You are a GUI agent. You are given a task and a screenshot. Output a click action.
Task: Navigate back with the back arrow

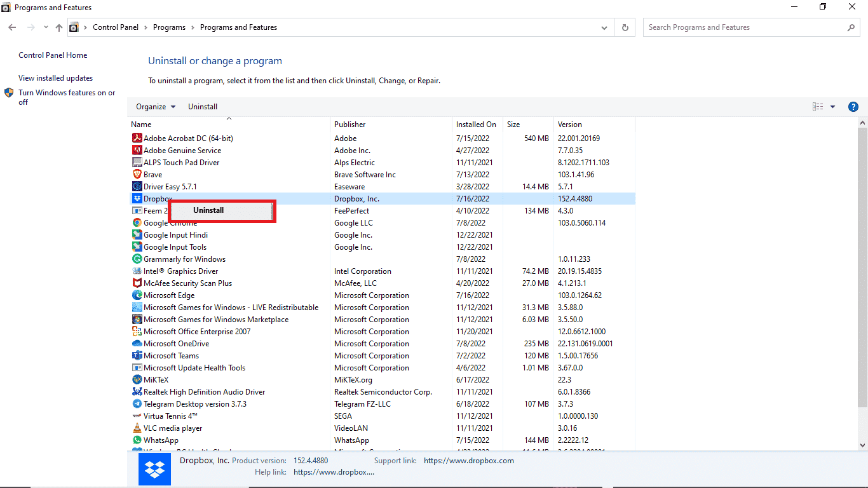[12, 27]
